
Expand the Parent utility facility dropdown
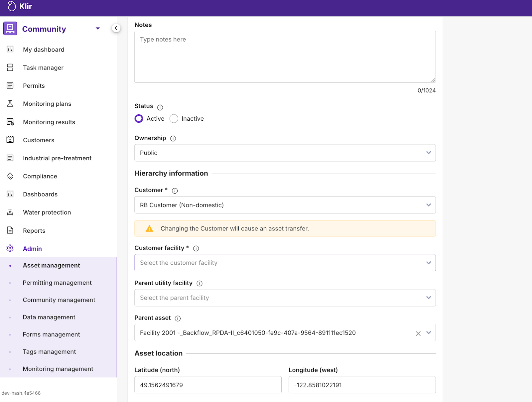[x=285, y=298]
